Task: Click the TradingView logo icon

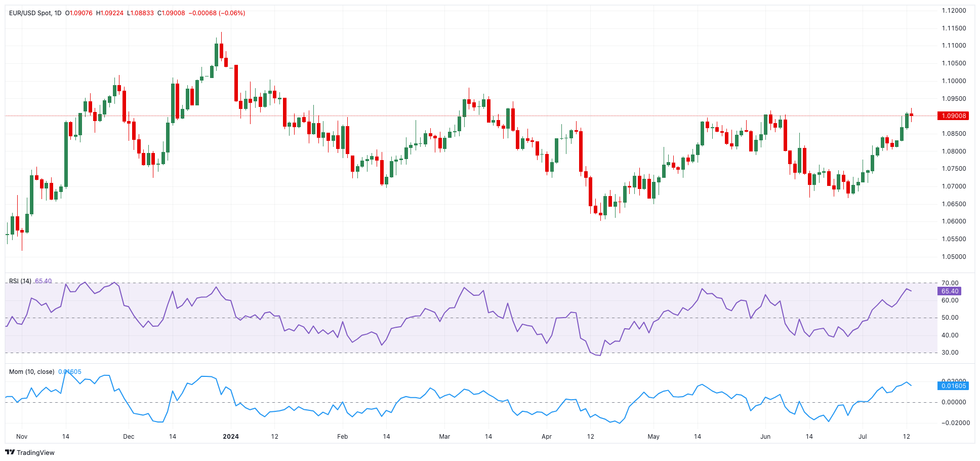Action: 10,452
